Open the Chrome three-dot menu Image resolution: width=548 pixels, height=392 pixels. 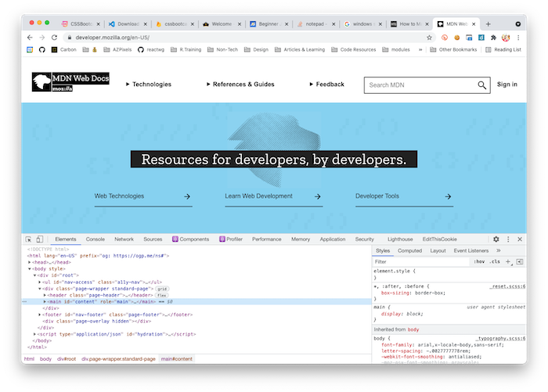tap(518, 38)
